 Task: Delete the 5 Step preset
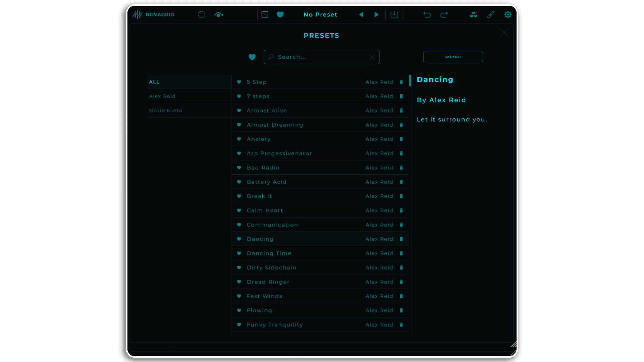point(401,82)
